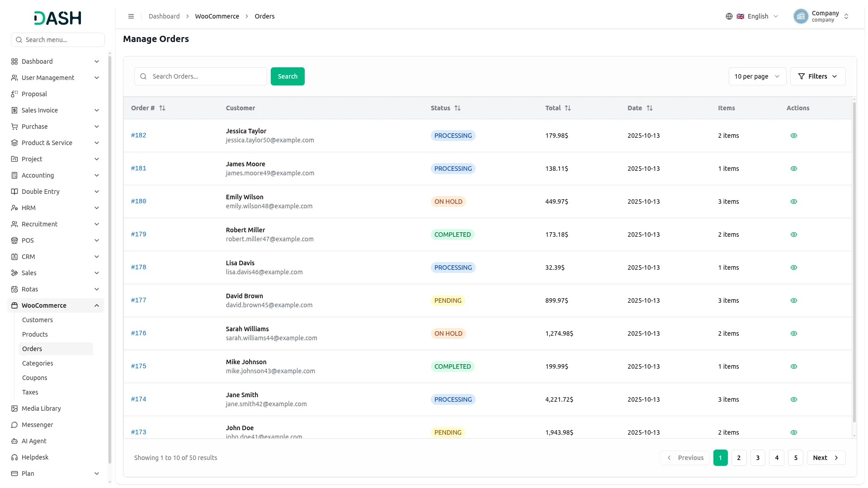This screenshot has width=868, height=488.
Task: Expand the HRM menu chevron
Action: [x=97, y=208]
